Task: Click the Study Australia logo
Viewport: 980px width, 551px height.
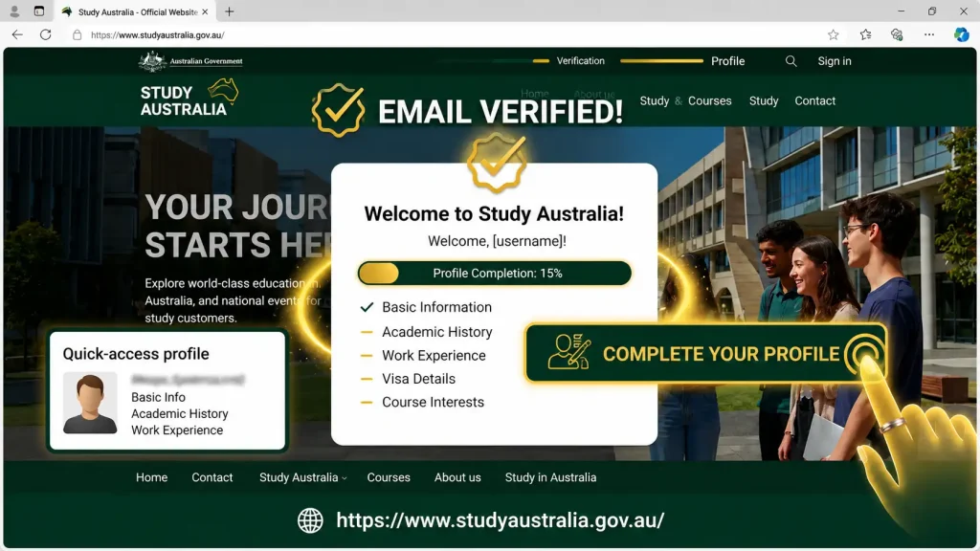Action: coord(189,99)
